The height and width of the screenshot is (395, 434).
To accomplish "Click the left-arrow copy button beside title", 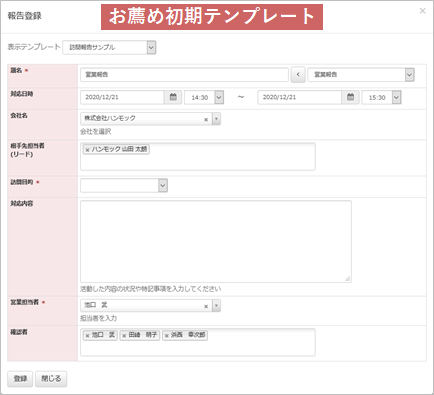I will click(x=298, y=75).
